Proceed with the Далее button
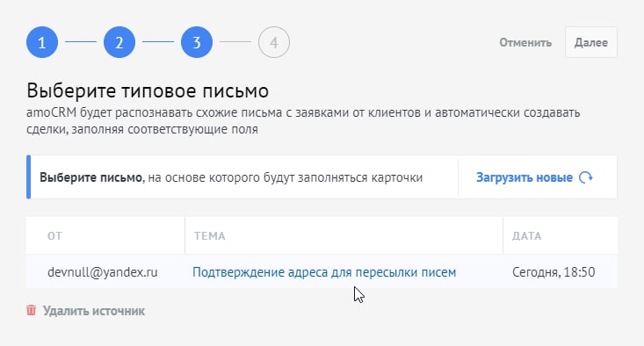 [591, 42]
